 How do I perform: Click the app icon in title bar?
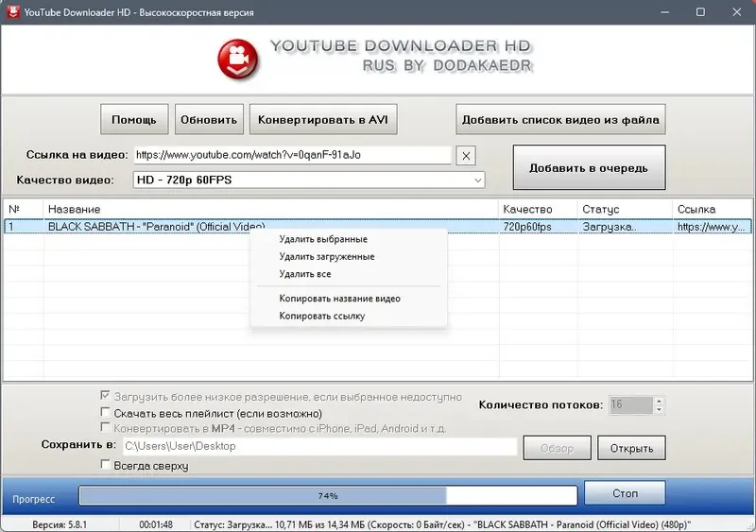point(13,11)
